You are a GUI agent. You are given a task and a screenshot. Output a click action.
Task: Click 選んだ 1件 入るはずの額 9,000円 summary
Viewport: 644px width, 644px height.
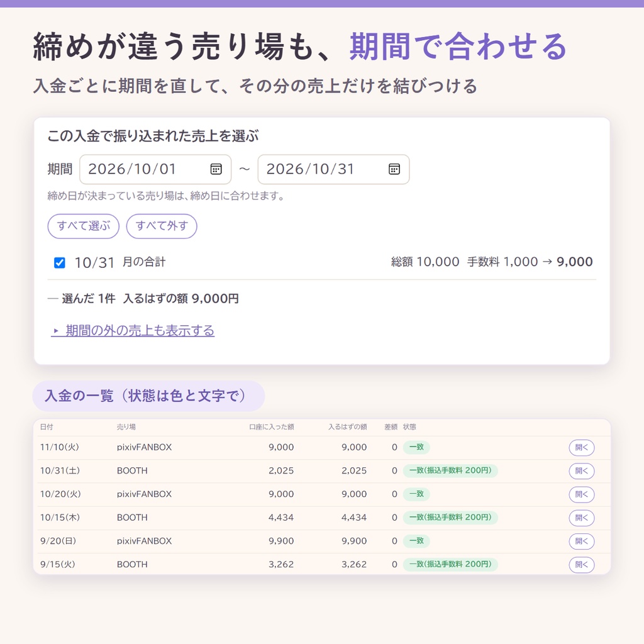coord(150,299)
